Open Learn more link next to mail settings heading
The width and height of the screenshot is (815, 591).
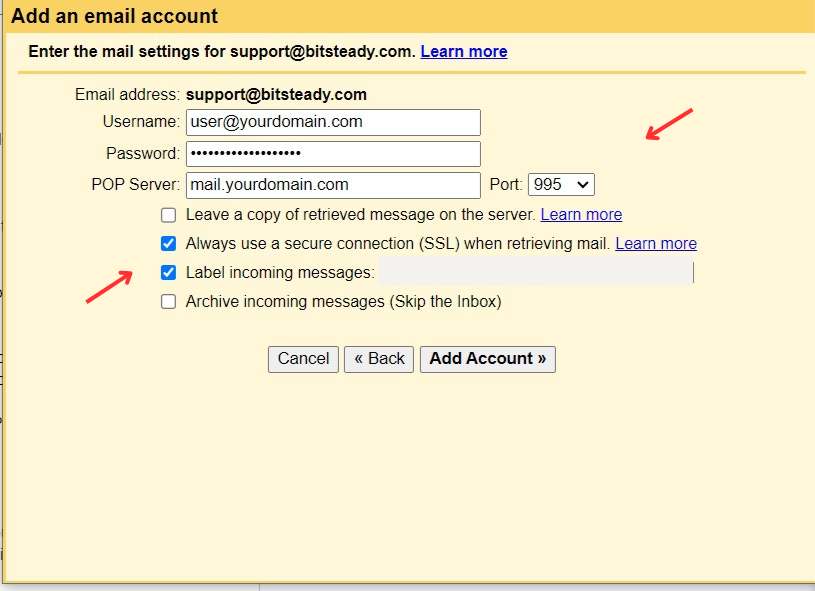point(464,51)
